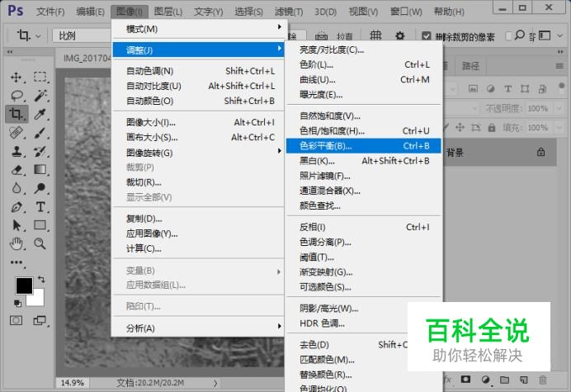Select the Brush tool
The image size is (571, 392).
click(x=40, y=133)
